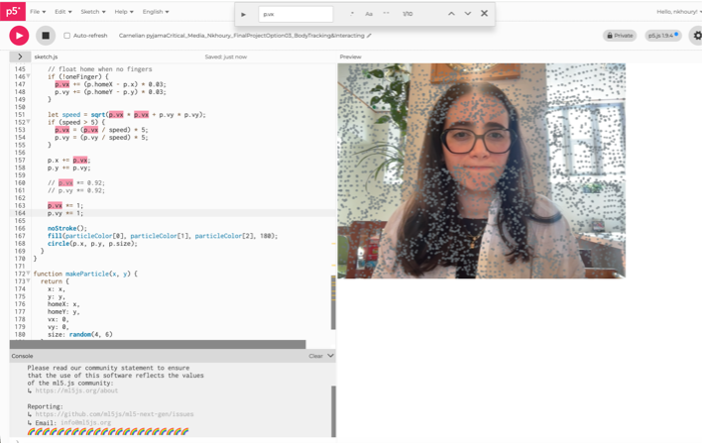Fold the makeParticle function at line 172
The height and width of the screenshot is (446, 705).
coord(28,273)
